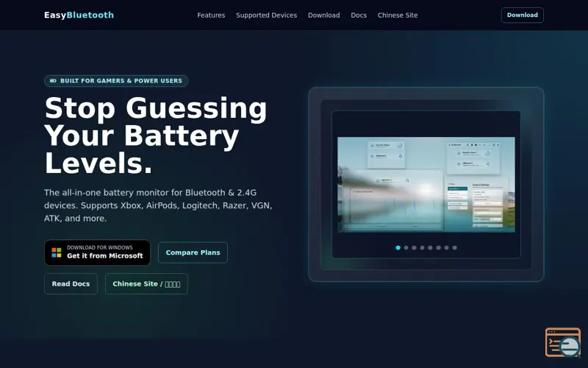Select the third carousel dot

(x=414, y=247)
